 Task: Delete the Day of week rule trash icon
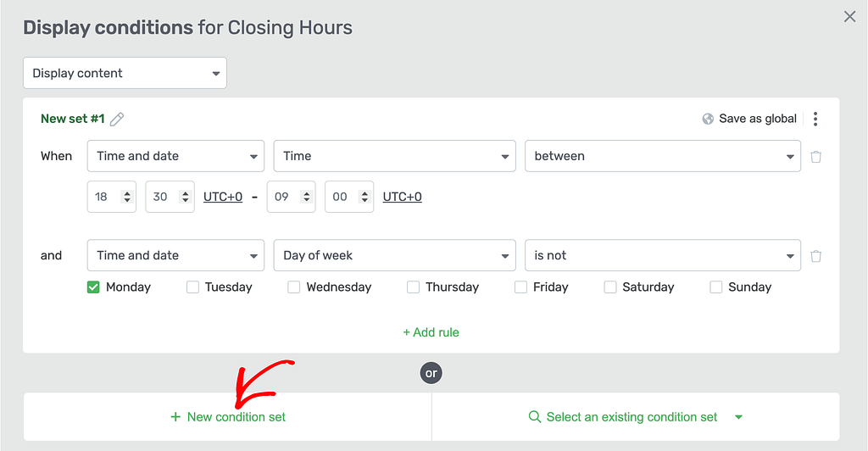(816, 256)
